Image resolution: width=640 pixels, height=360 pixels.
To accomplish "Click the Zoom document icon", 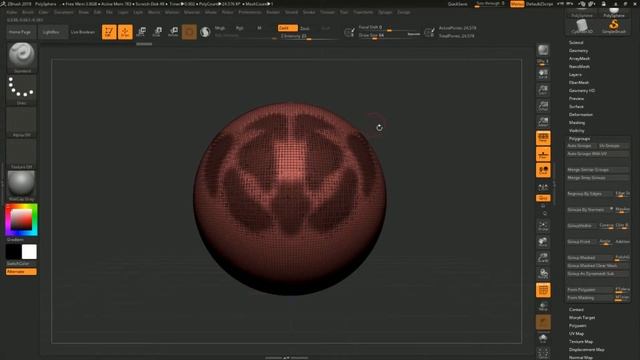I will 543,90.
